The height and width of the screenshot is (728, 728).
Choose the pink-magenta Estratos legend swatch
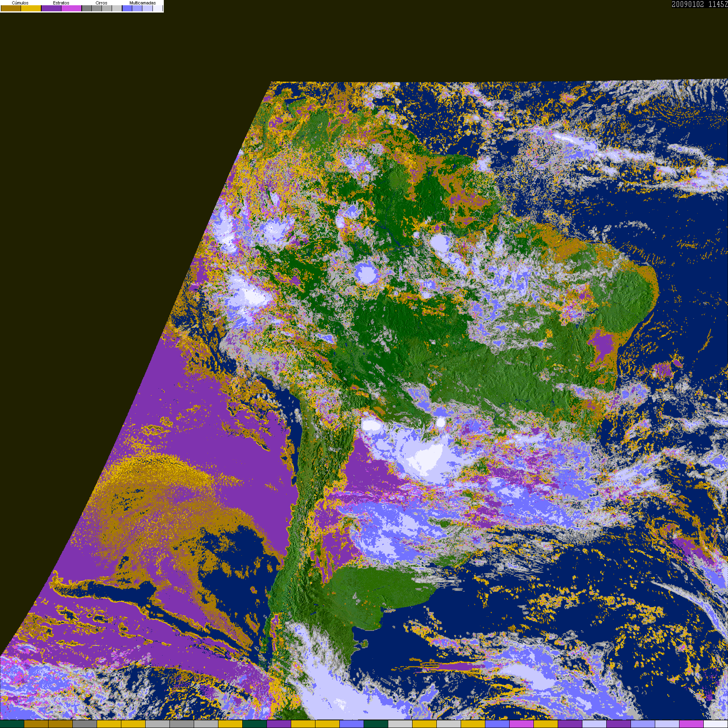[72, 8]
